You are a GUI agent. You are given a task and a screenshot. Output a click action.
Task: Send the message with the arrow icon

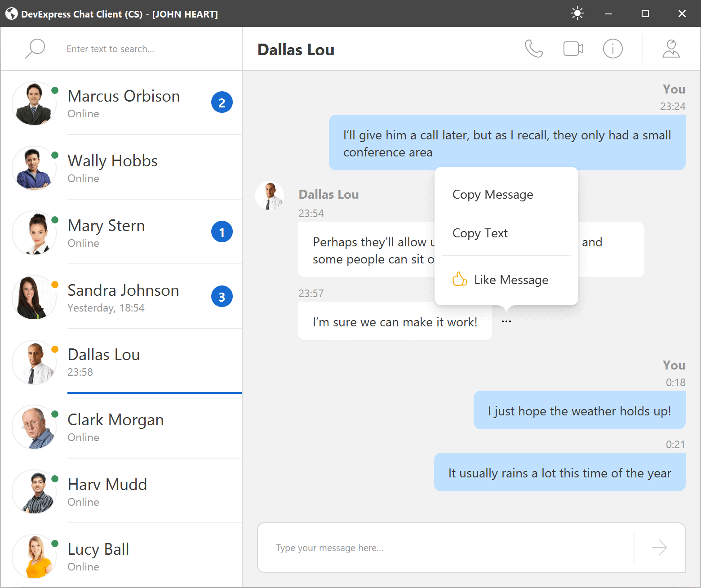[x=659, y=548]
